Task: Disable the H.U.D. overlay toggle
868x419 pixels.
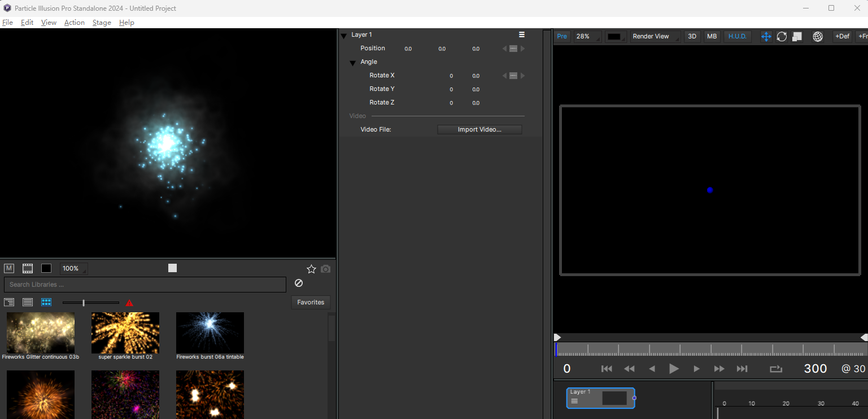Action: [737, 36]
